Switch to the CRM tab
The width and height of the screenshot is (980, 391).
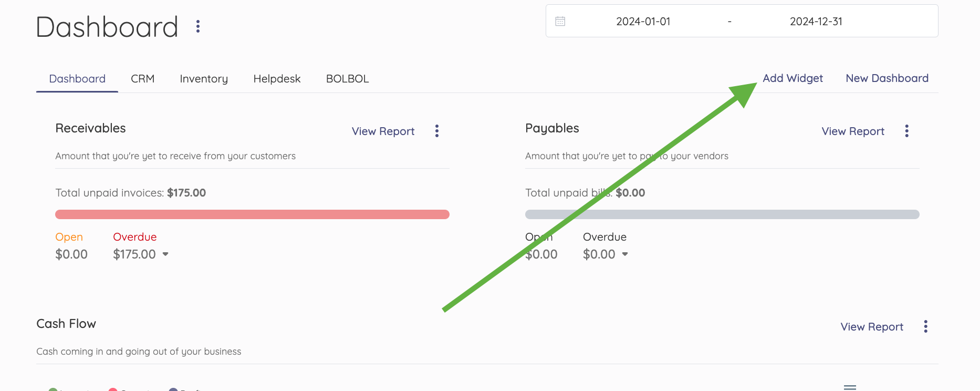(x=142, y=79)
